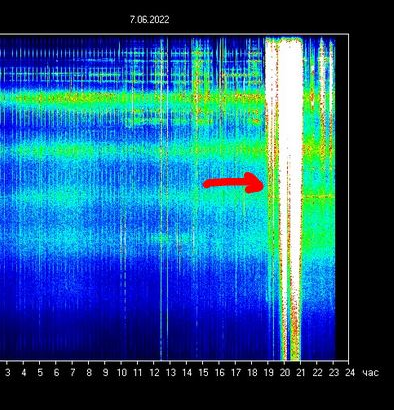Click hour 19 on the time axis
This screenshot has width=394, height=410.
point(268,372)
